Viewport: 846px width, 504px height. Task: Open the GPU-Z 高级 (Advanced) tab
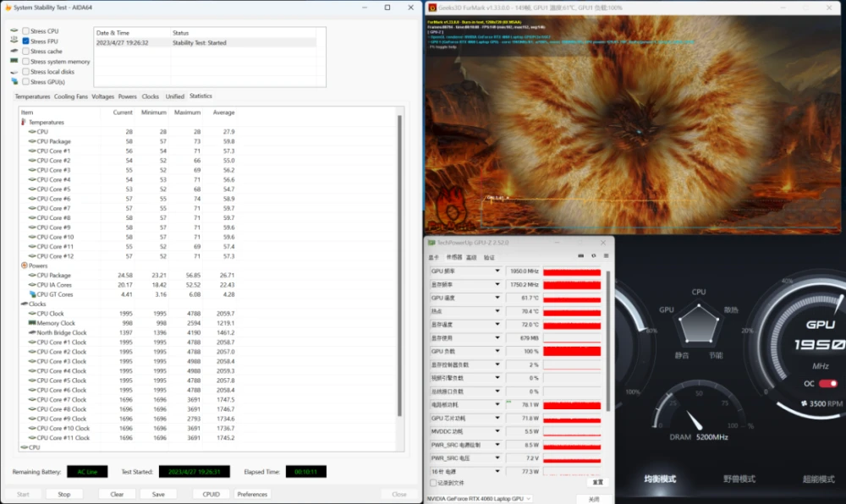(471, 258)
